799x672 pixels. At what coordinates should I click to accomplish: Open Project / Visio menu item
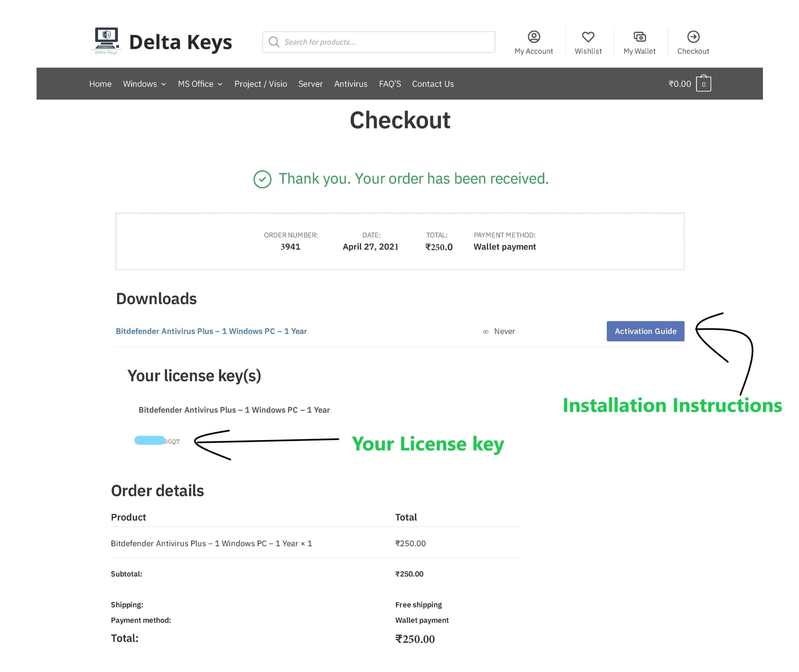tap(260, 84)
